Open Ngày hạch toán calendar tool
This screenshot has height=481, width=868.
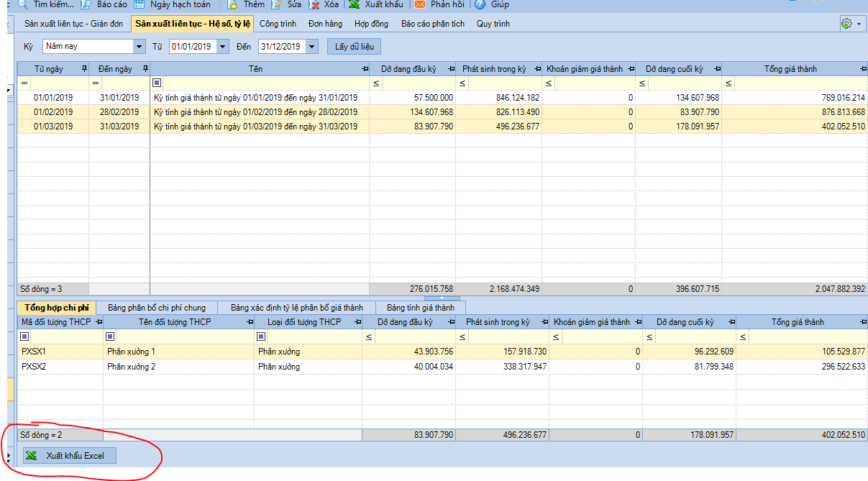pos(172,4)
